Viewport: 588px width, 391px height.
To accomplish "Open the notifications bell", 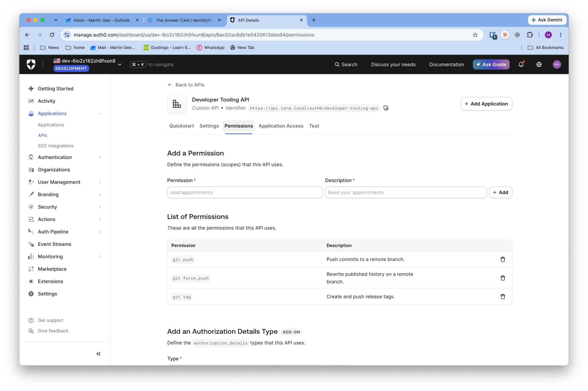I will (521, 64).
